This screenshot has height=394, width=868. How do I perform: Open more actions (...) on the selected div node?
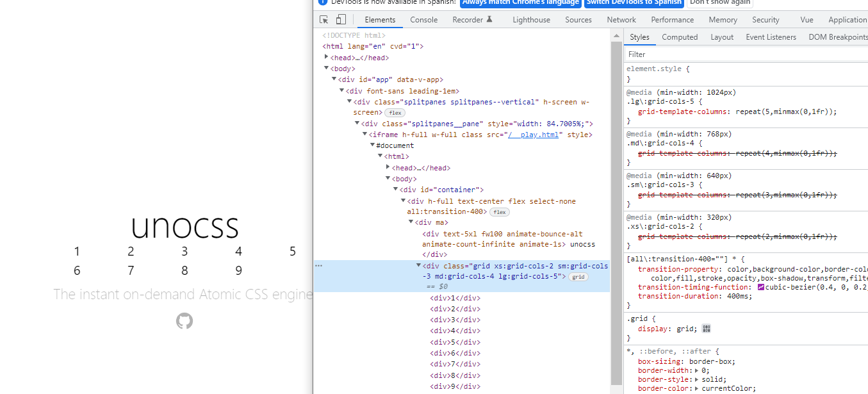pos(318,265)
